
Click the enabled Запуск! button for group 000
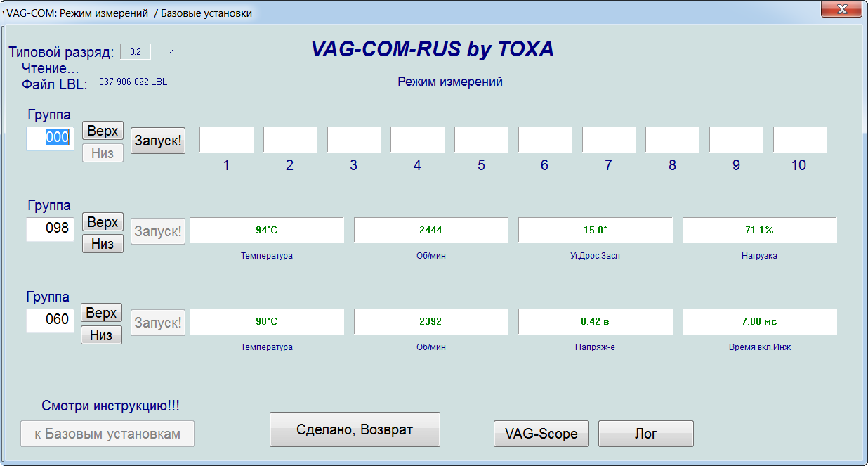[158, 140]
